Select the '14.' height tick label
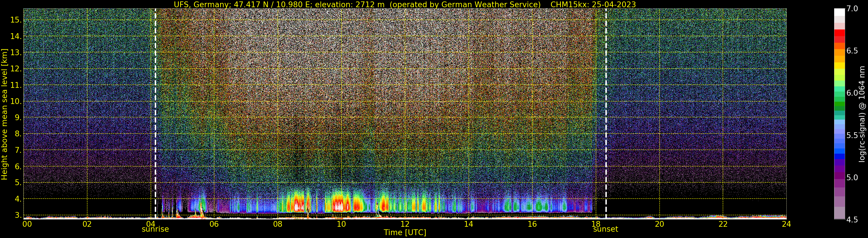 click(16, 36)
